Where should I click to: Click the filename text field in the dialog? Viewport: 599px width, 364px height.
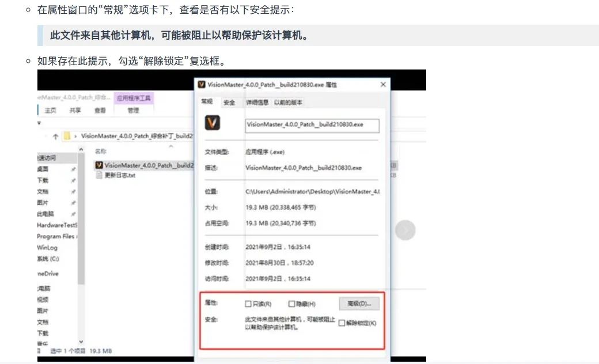[x=312, y=124]
